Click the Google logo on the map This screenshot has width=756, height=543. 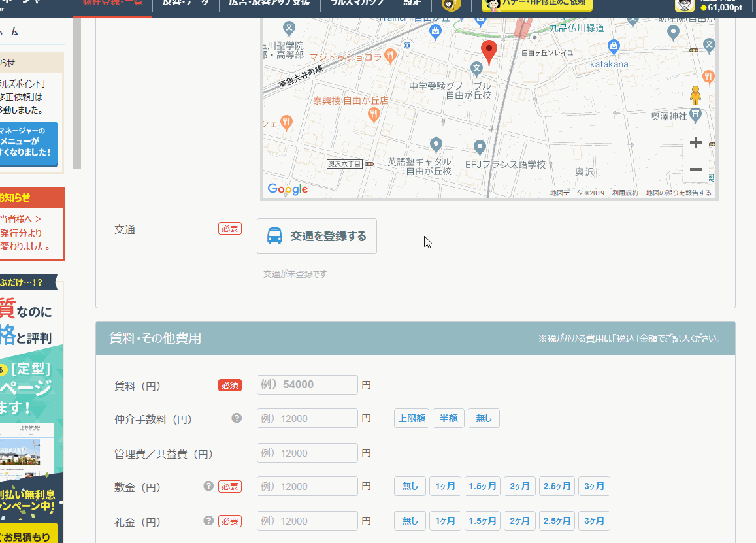click(288, 189)
